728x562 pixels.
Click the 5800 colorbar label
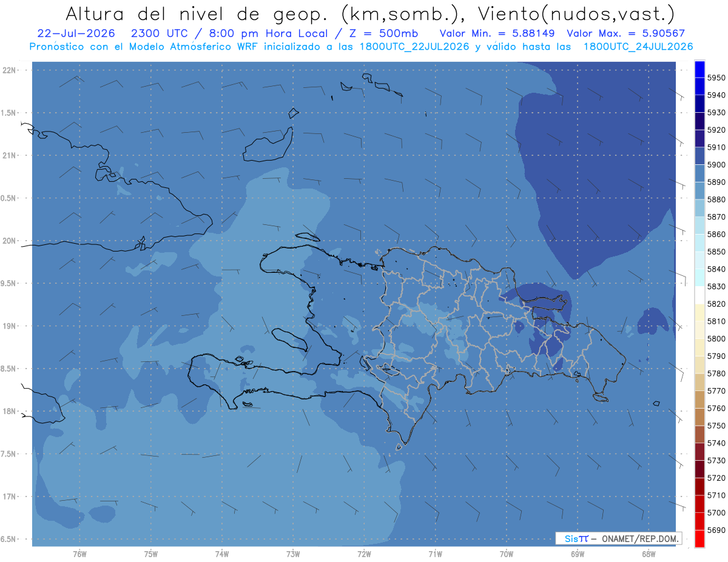pos(716,338)
